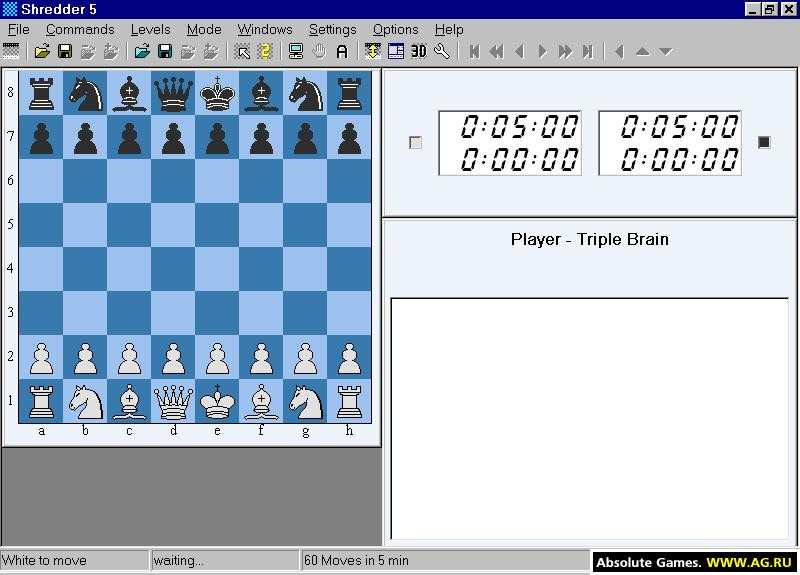The height and width of the screenshot is (575, 800).
Task: Save with the yellow-labeled floppy disk icon
Action: 65,52
